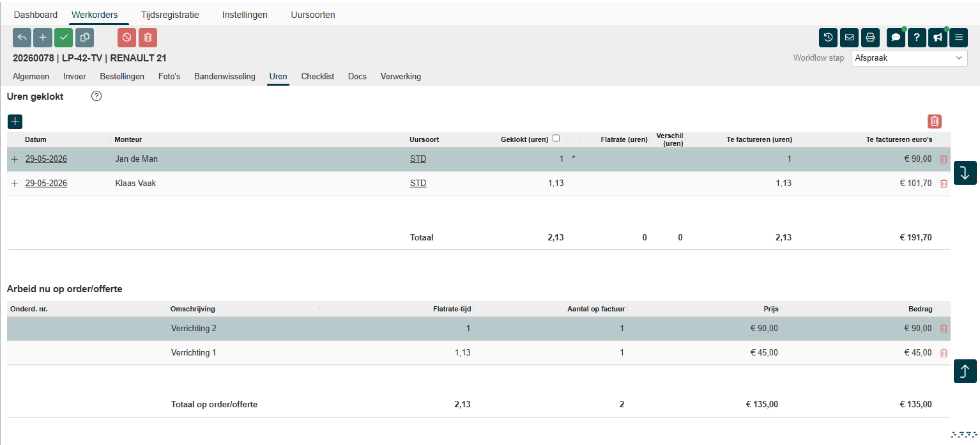Click the € 101,70 amount cell

(916, 183)
